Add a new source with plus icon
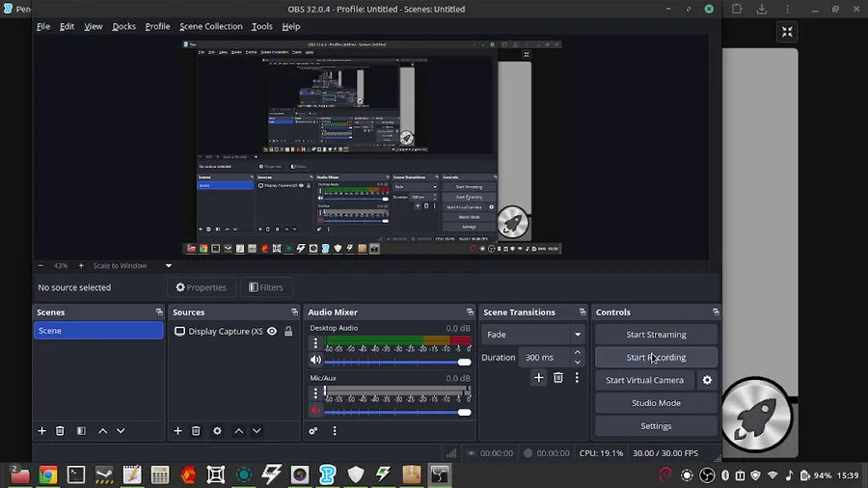The image size is (868, 488). tap(177, 430)
